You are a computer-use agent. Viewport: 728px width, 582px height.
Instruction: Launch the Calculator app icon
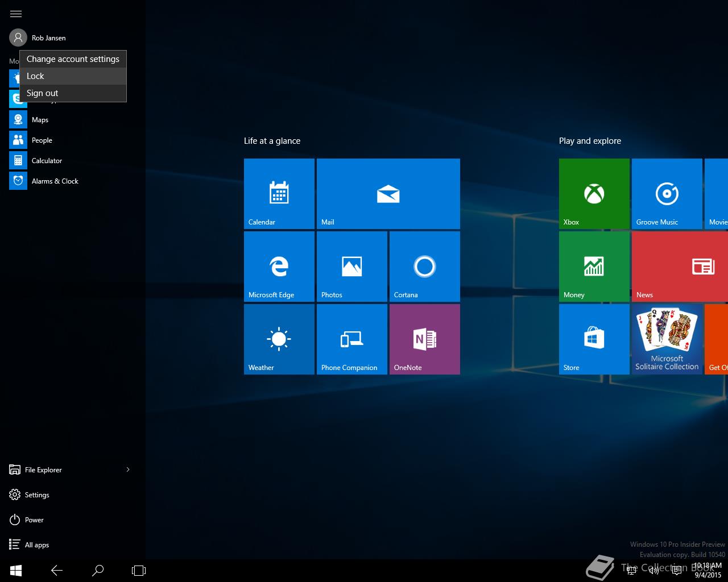coord(18,160)
